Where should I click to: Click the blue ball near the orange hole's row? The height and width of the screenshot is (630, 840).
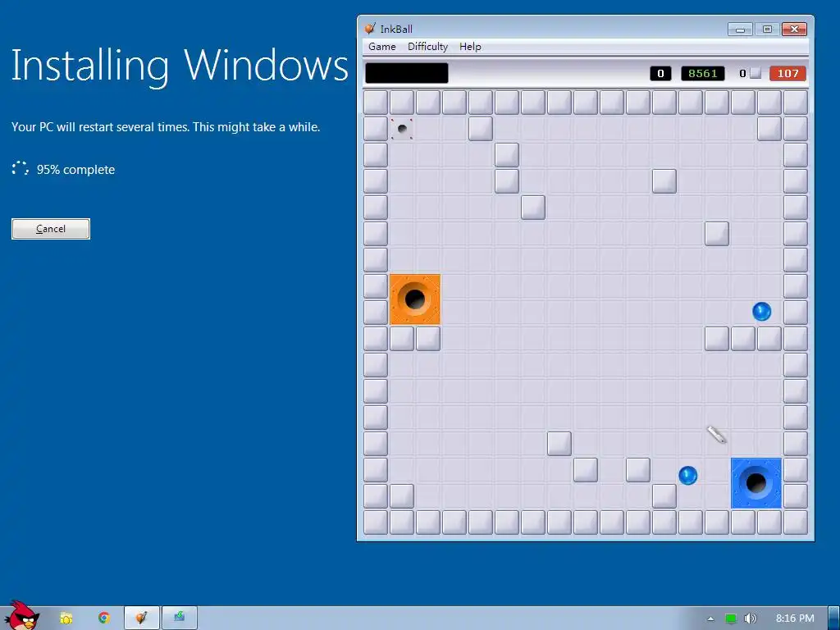coord(761,311)
